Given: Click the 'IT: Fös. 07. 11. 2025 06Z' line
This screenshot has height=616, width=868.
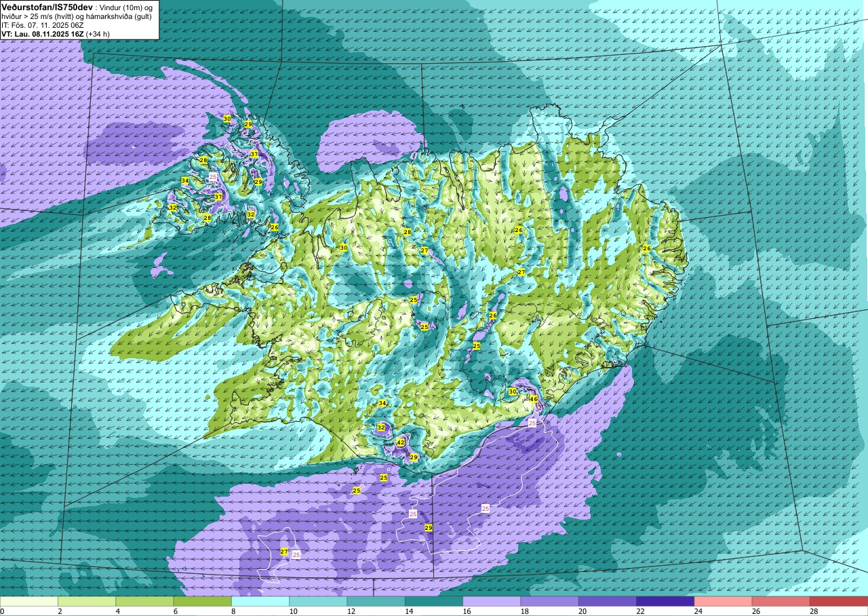Looking at the screenshot, I should tap(43, 24).
